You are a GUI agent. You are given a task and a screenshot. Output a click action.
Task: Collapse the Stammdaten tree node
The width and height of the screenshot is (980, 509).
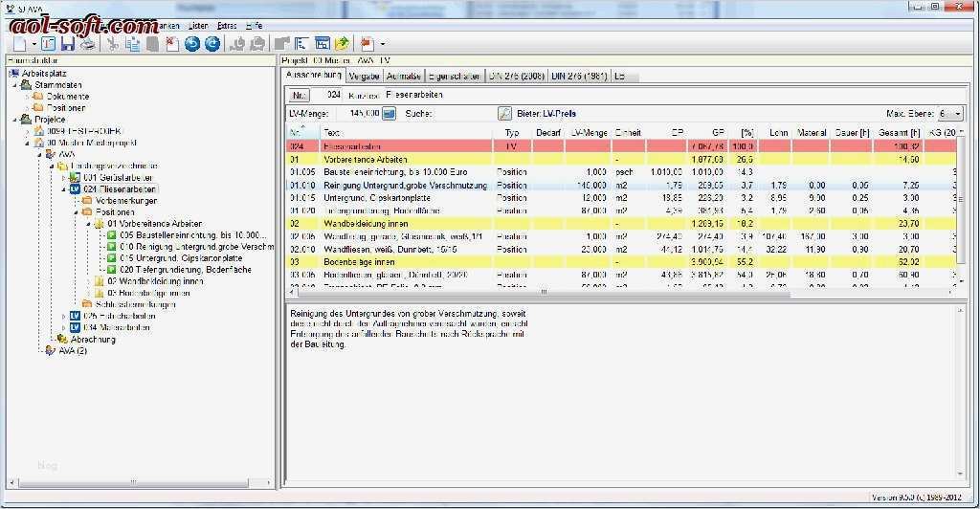15,85
